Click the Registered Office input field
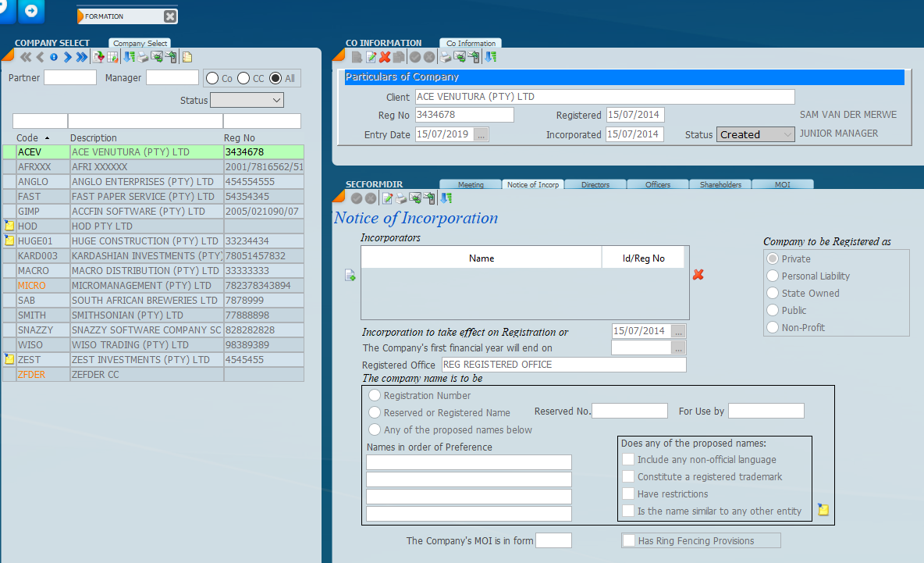 pos(563,365)
